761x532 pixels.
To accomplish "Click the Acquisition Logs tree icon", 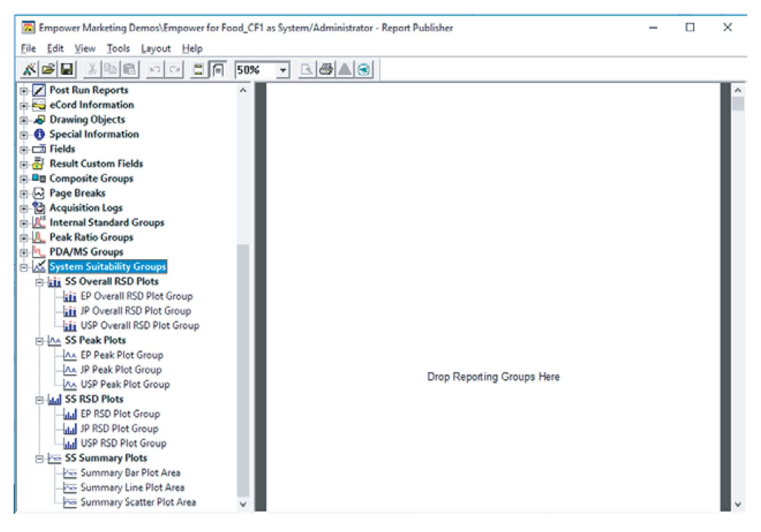I will (x=39, y=208).
